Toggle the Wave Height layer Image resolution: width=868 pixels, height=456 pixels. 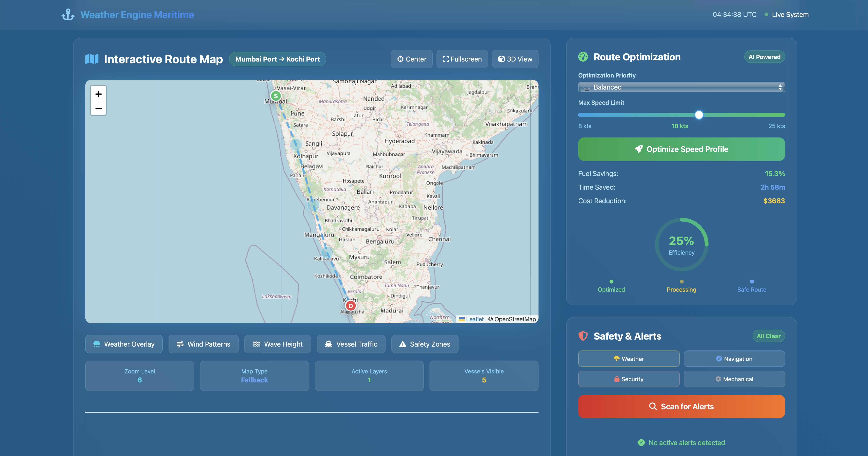(x=277, y=344)
